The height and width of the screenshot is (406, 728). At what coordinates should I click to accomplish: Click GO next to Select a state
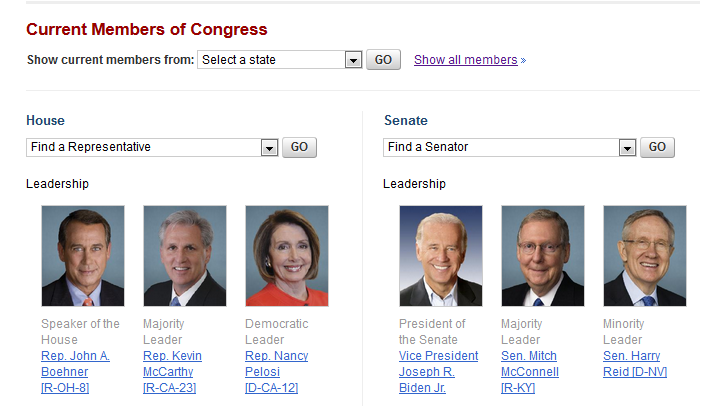click(383, 60)
